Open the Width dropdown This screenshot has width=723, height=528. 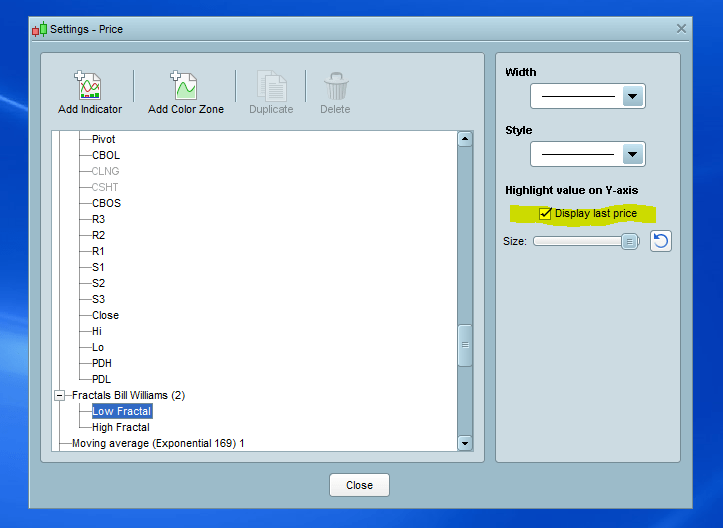coord(633,96)
